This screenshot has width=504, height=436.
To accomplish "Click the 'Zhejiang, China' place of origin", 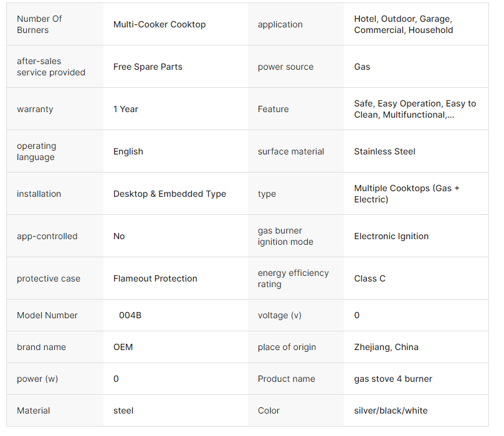I will [x=386, y=347].
